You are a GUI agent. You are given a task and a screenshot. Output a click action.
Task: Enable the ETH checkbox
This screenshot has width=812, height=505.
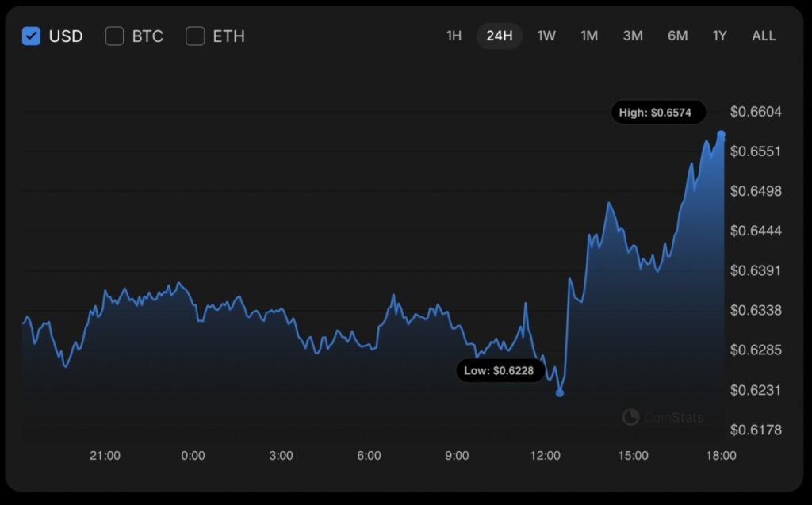point(195,36)
